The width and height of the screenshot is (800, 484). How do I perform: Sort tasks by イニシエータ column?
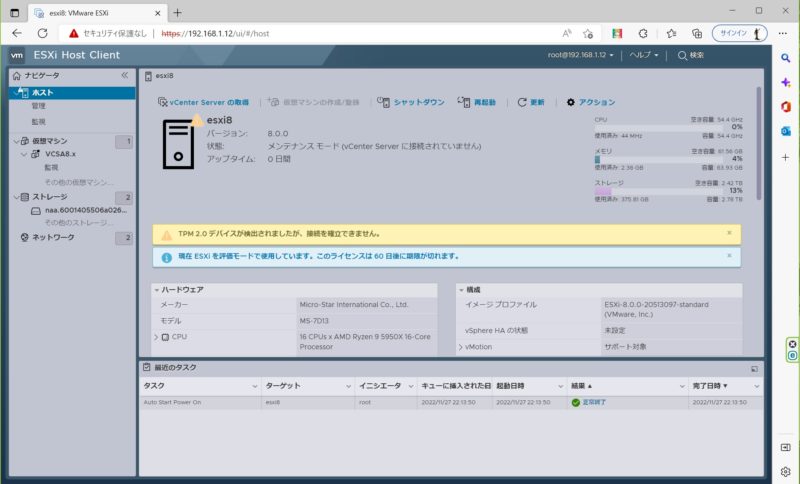coord(386,386)
